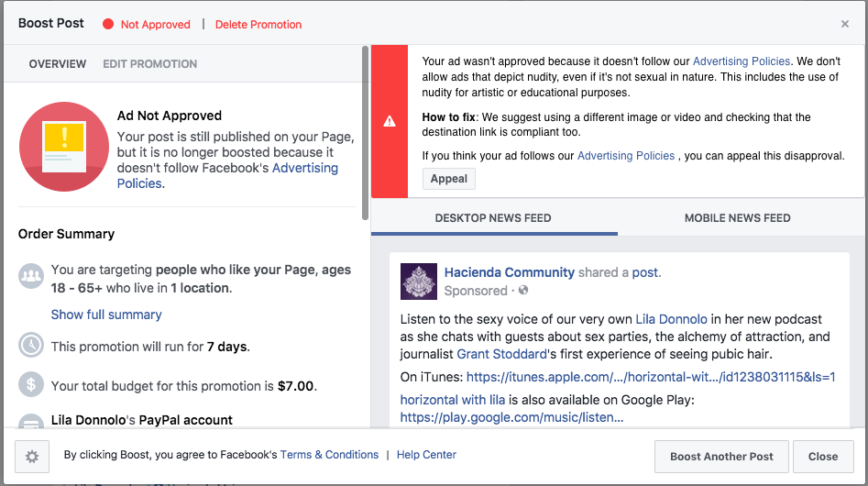Click the left panel vertical scrollbar
The width and height of the screenshot is (868, 486).
tap(365, 133)
